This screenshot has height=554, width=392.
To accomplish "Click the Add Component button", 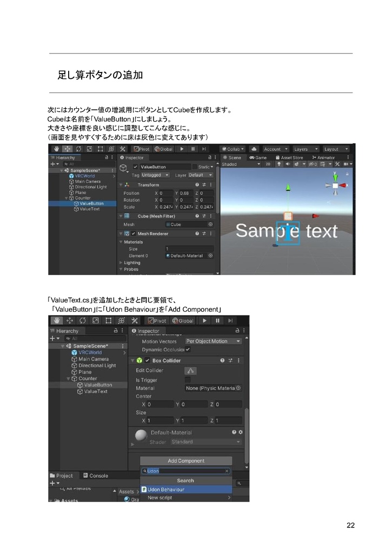I will 186,461.
